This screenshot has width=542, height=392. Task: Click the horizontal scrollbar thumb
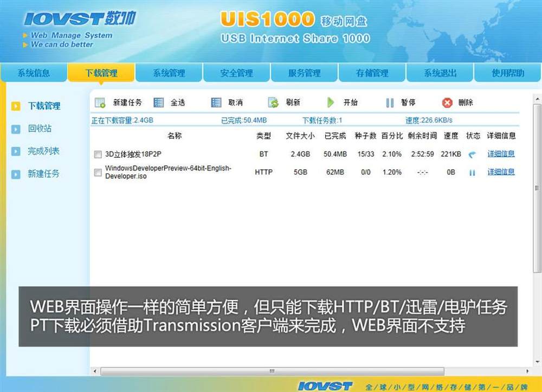coord(273,371)
